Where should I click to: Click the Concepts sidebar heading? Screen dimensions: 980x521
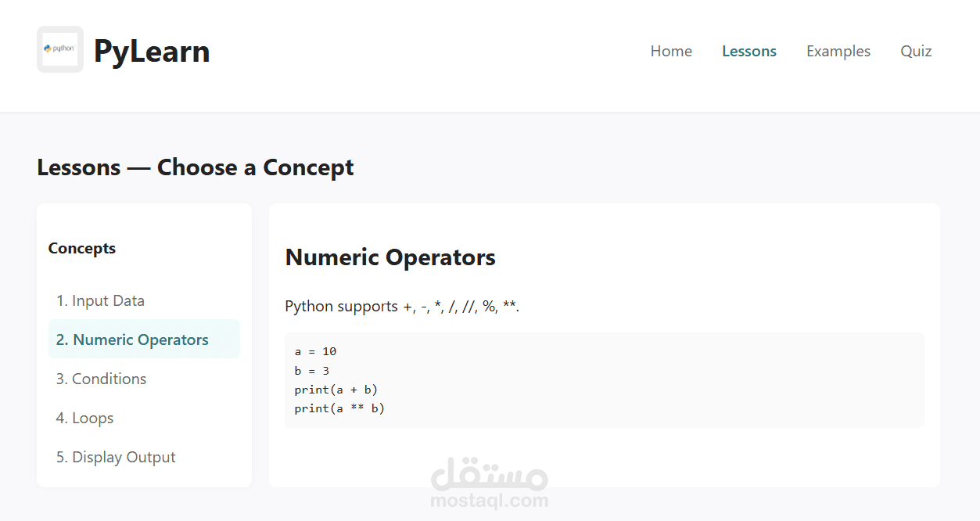point(81,248)
